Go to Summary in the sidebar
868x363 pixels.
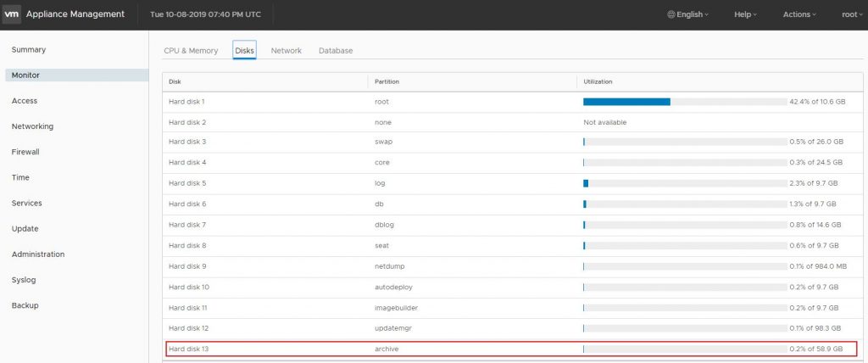coord(29,50)
